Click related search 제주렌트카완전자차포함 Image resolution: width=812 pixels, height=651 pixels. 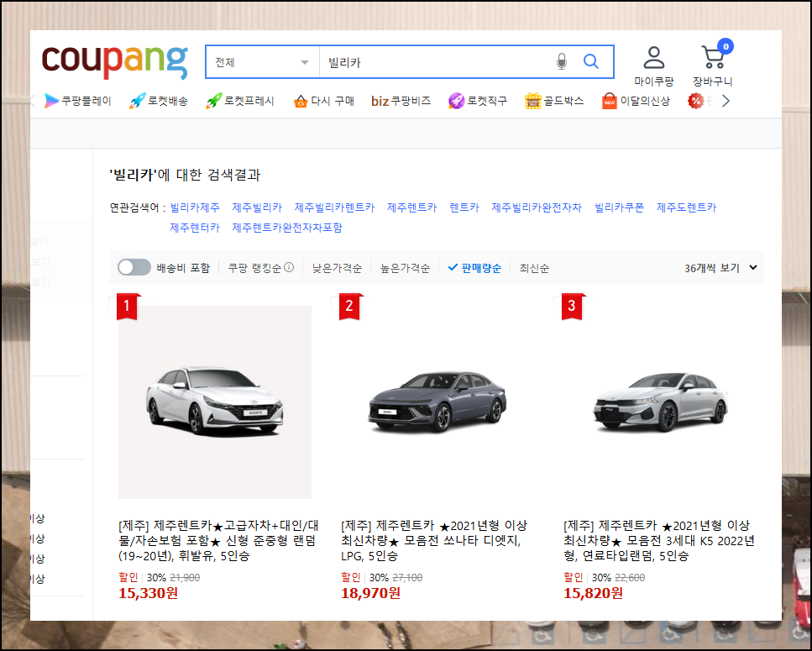pyautogui.click(x=287, y=228)
